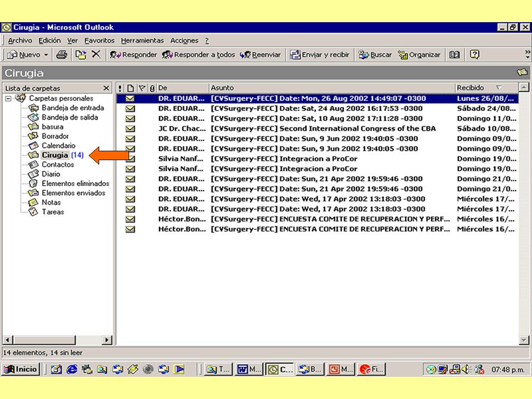Open the Tareas folder
This screenshot has height=399, width=532.
(x=53, y=212)
